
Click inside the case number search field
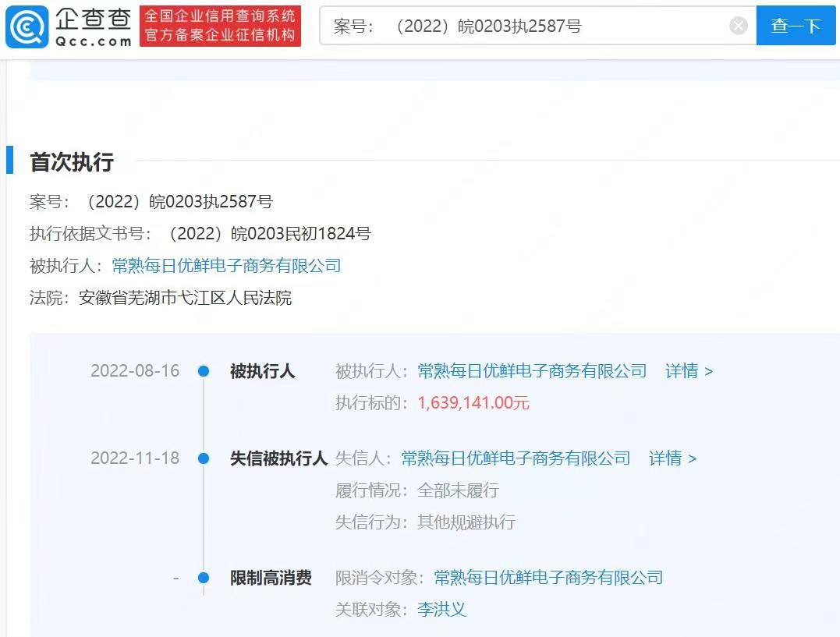pos(523,27)
